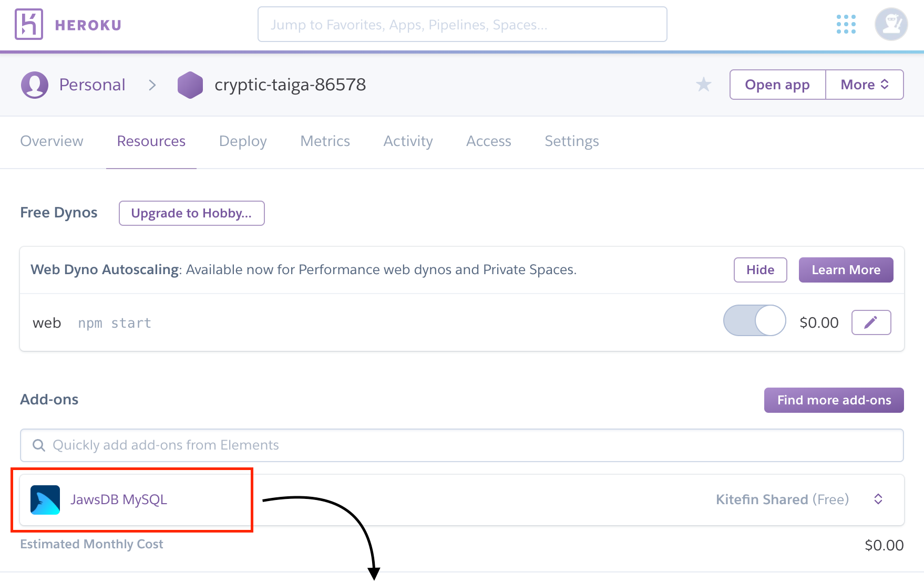Viewport: 924px width, 584px height.
Task: Edit the web dyno with the pencil icon
Action: [871, 322]
